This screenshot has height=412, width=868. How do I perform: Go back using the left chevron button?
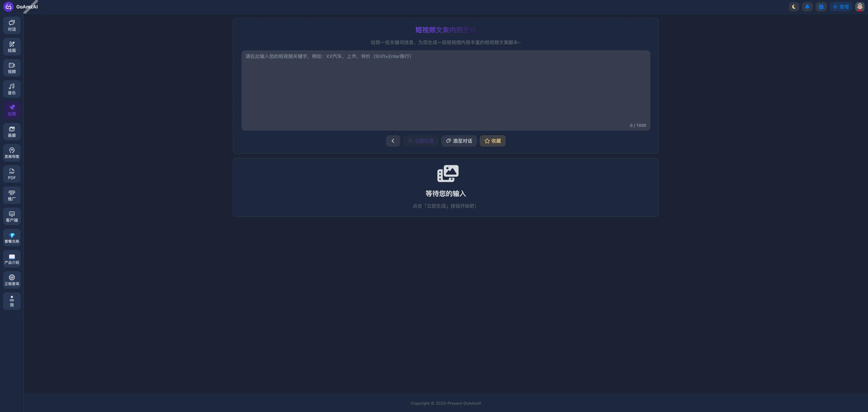point(393,141)
